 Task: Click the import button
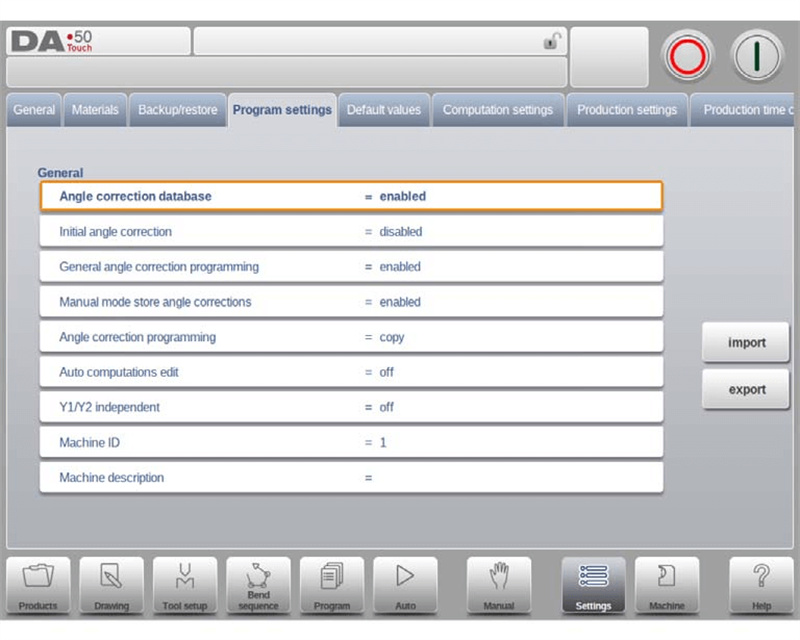(x=746, y=342)
